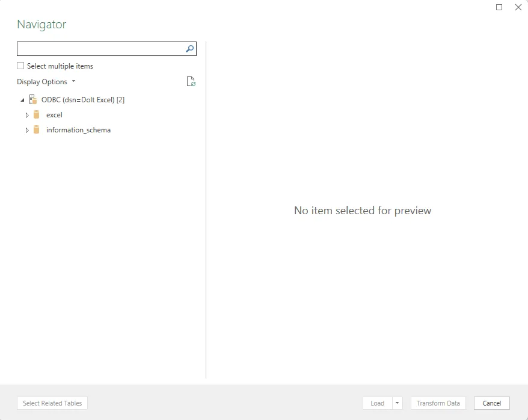Open the Load options dropdown arrow
This screenshot has width=528, height=420.
click(x=398, y=403)
